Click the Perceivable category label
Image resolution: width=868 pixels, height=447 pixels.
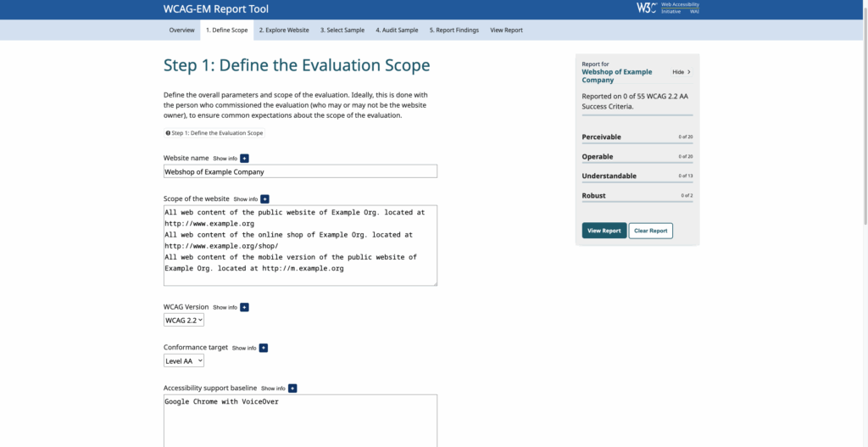(x=601, y=137)
